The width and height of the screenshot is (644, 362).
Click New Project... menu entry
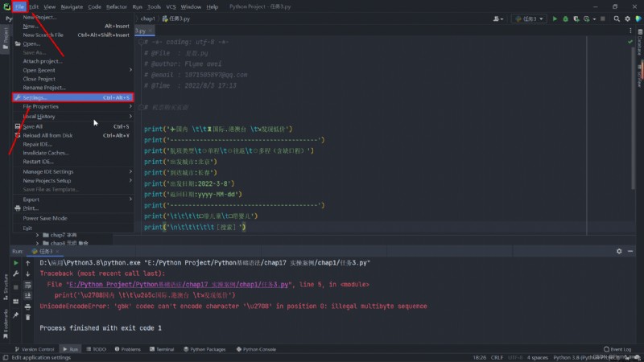click(73, 17)
